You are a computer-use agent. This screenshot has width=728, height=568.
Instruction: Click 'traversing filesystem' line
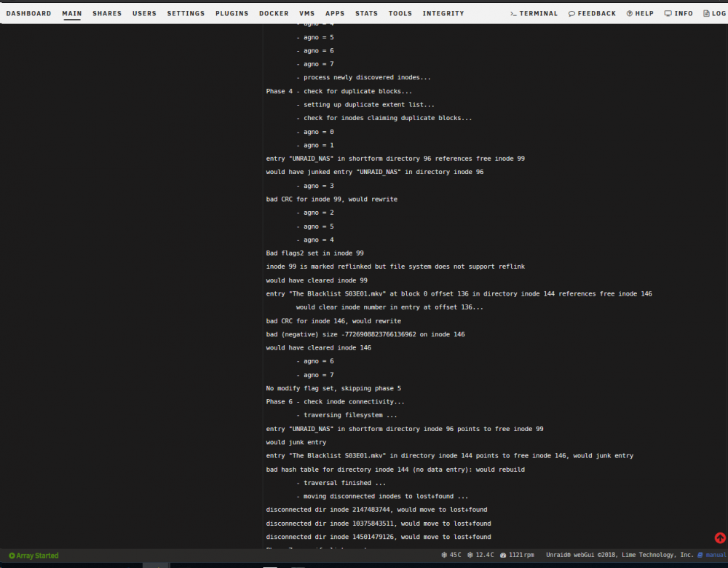pos(347,415)
